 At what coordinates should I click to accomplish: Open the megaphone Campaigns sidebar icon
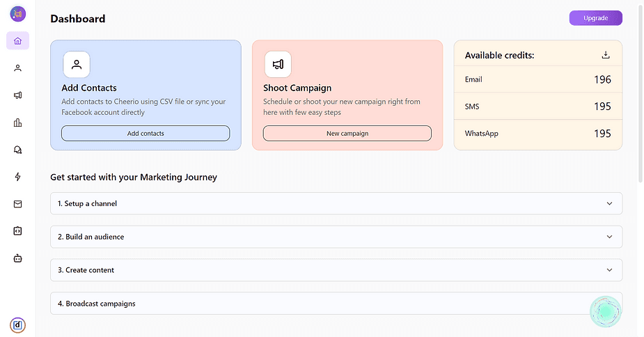pos(17,95)
